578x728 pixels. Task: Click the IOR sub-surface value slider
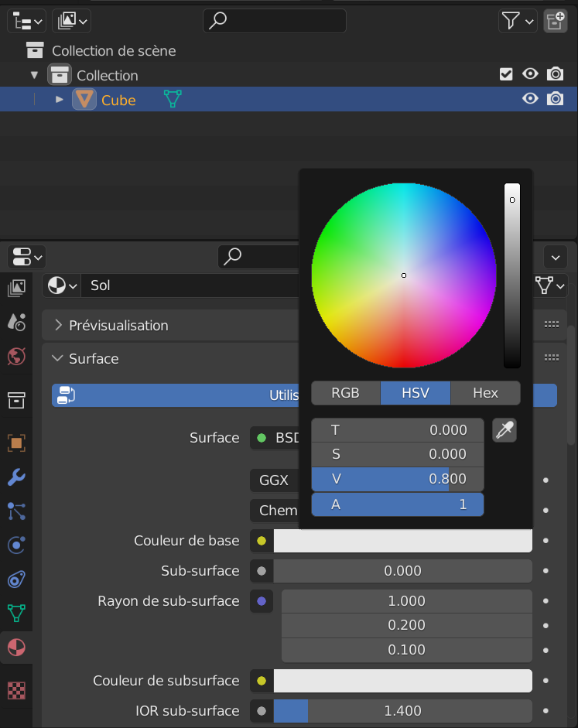pos(402,711)
